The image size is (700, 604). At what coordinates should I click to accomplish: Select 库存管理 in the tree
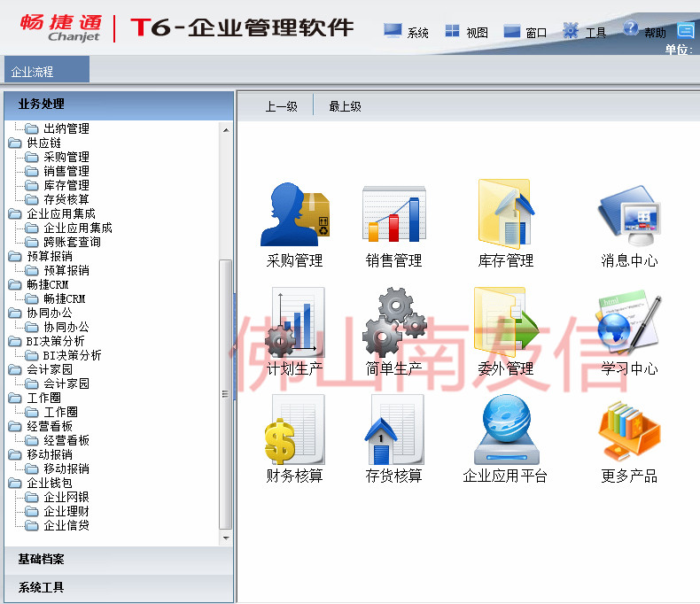coord(66,185)
